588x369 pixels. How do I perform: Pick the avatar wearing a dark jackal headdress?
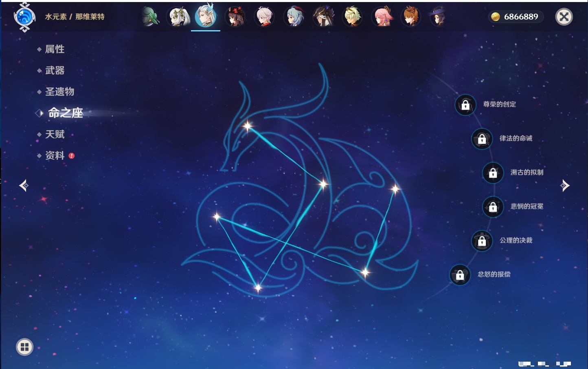(323, 17)
